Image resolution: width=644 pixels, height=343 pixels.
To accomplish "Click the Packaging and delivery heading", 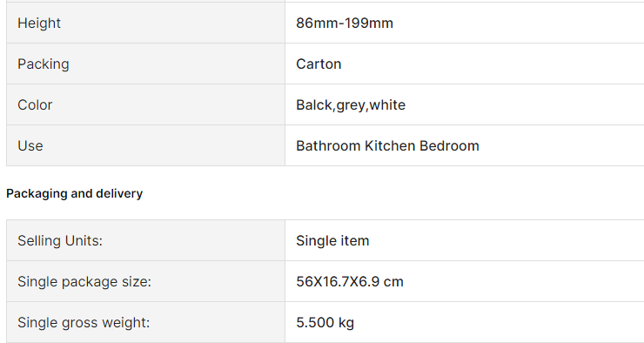I will pyautogui.click(x=74, y=193).
